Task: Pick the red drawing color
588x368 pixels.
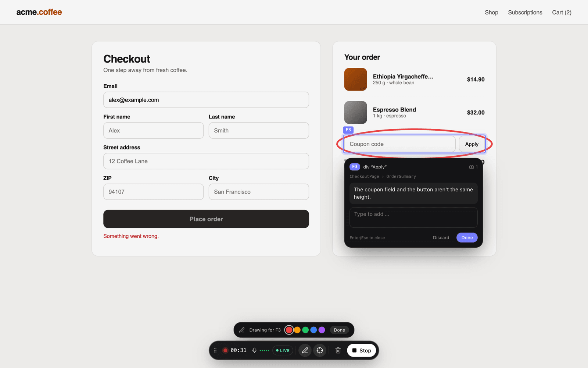Action: click(289, 330)
